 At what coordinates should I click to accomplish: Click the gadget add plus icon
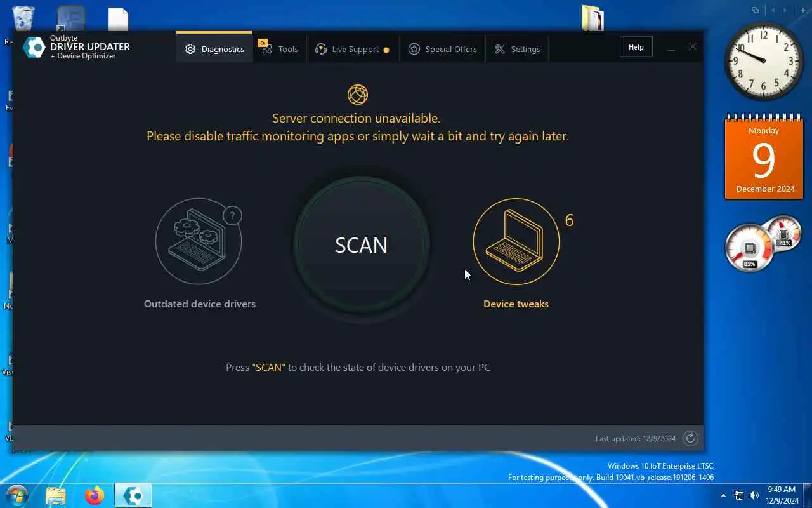pyautogui.click(x=802, y=10)
